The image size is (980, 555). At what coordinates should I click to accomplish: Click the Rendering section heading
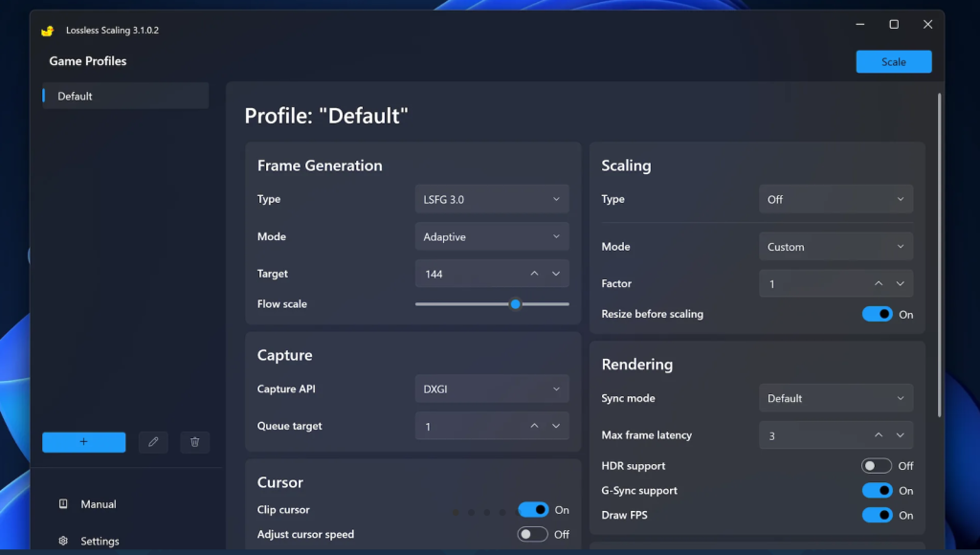point(636,365)
